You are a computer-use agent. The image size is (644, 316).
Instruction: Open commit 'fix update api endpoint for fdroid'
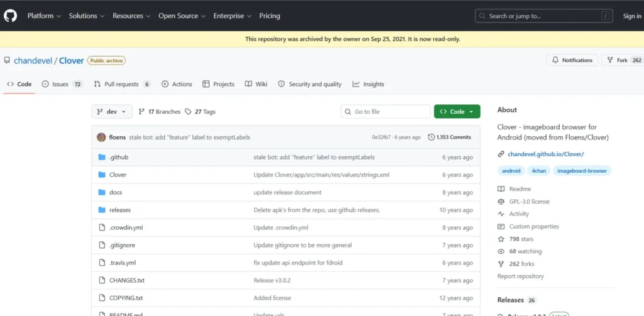[298, 263]
